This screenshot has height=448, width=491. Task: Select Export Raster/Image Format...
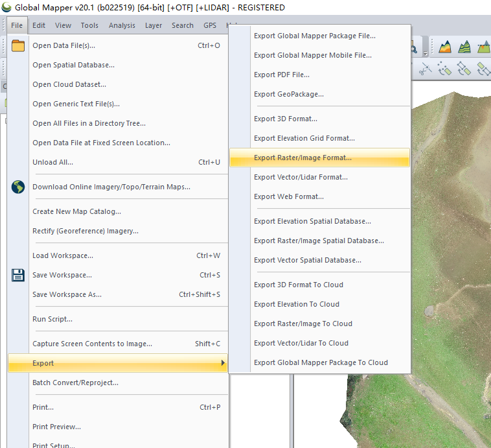[x=319, y=158]
